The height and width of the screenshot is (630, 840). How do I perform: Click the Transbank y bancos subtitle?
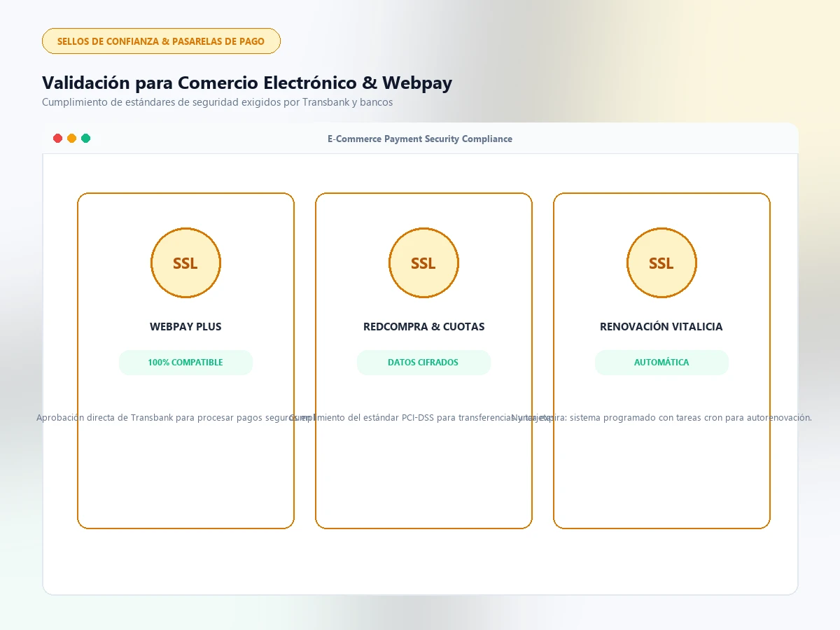tap(217, 102)
